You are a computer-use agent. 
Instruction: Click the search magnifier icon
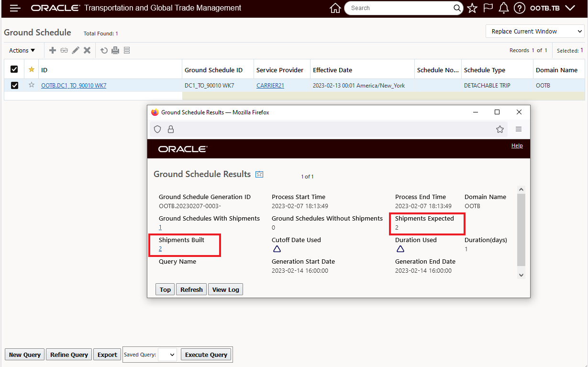point(457,8)
